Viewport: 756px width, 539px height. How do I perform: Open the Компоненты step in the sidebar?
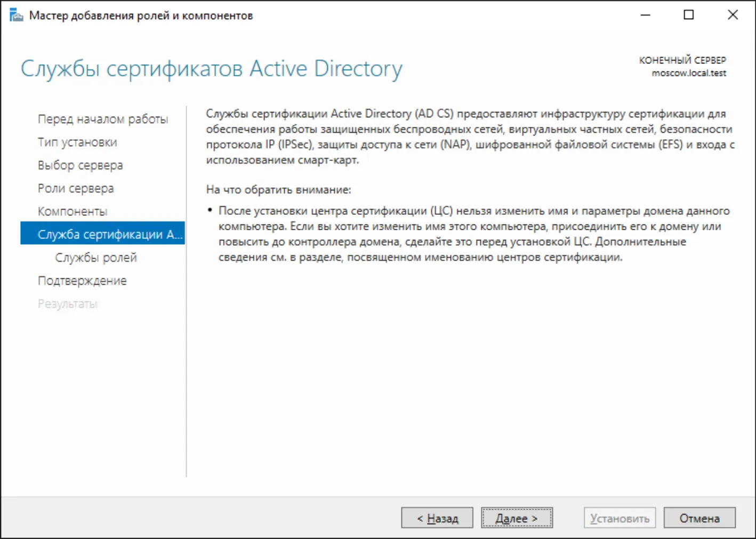pyautogui.click(x=73, y=212)
